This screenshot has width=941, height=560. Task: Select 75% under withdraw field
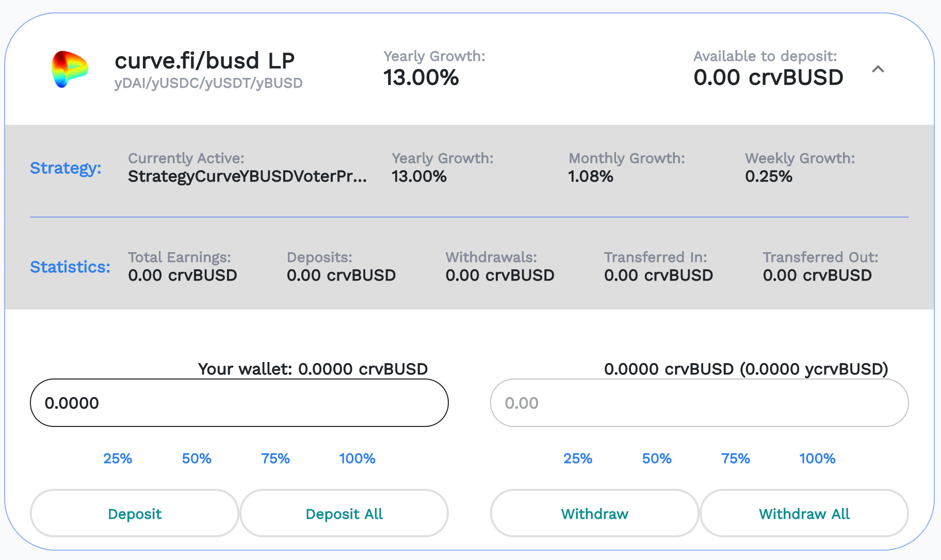736,458
